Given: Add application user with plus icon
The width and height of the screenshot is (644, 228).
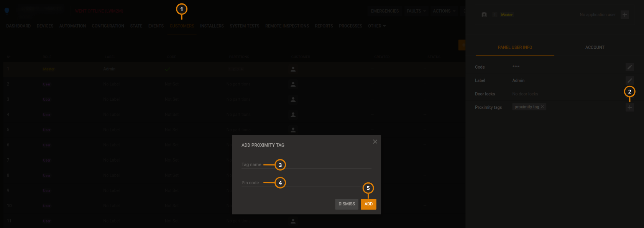Looking at the screenshot, I should pyautogui.click(x=625, y=15).
